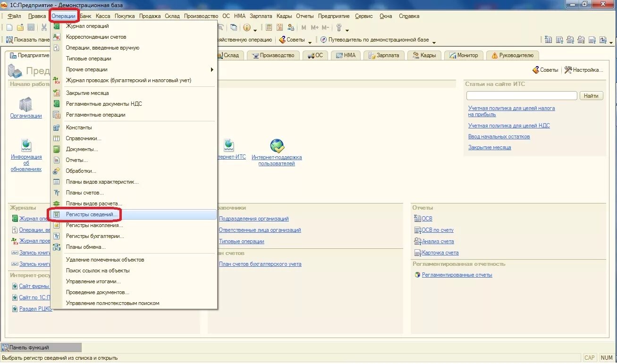This screenshot has height=364, width=617.
Task: Switch to the НМА tab
Action: click(346, 55)
